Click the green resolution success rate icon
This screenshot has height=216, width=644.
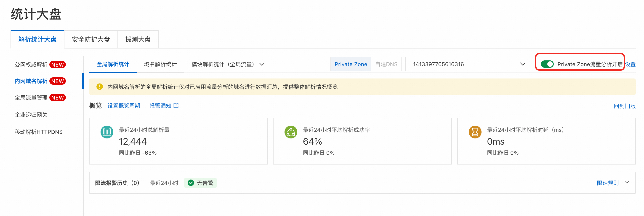click(291, 132)
